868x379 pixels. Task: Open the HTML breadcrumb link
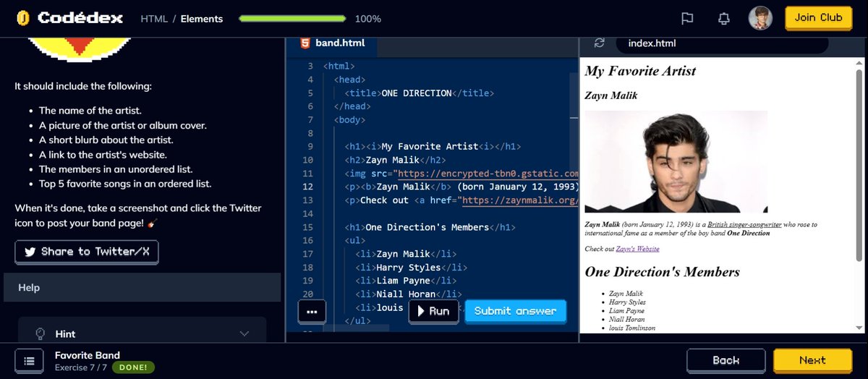tap(153, 19)
